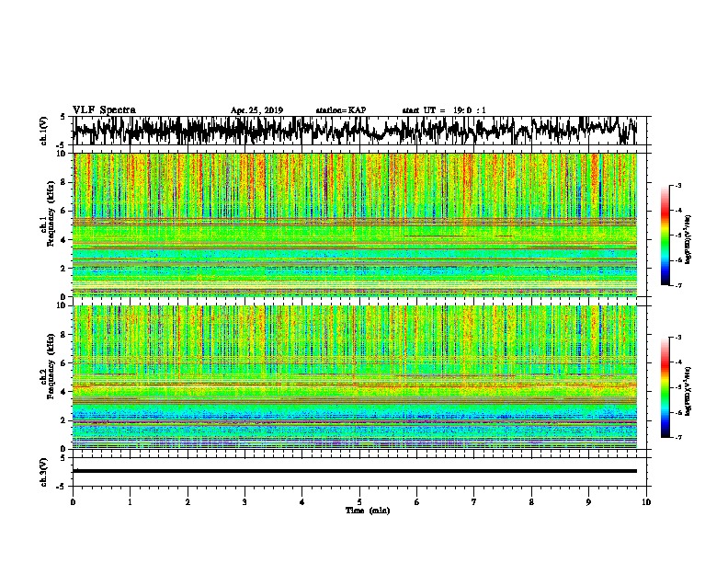This screenshot has height=563, width=728.
Task: Click the 'station=KAP' label
Action: pos(341,110)
